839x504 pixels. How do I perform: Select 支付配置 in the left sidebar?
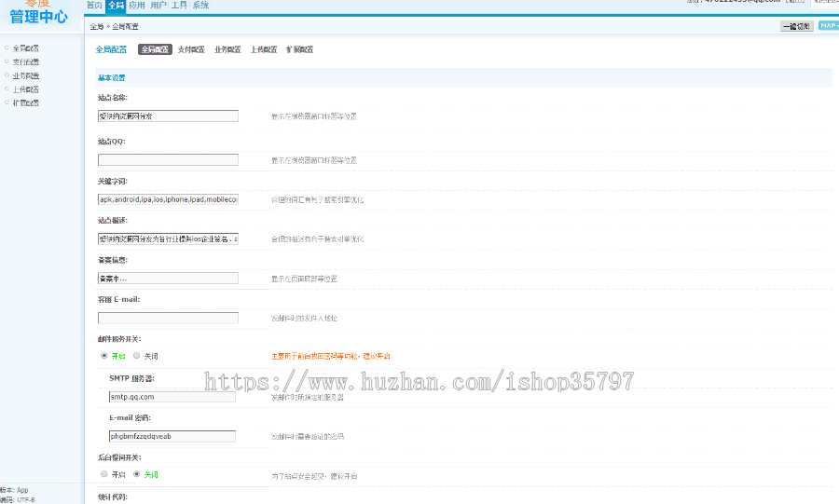(x=26, y=61)
